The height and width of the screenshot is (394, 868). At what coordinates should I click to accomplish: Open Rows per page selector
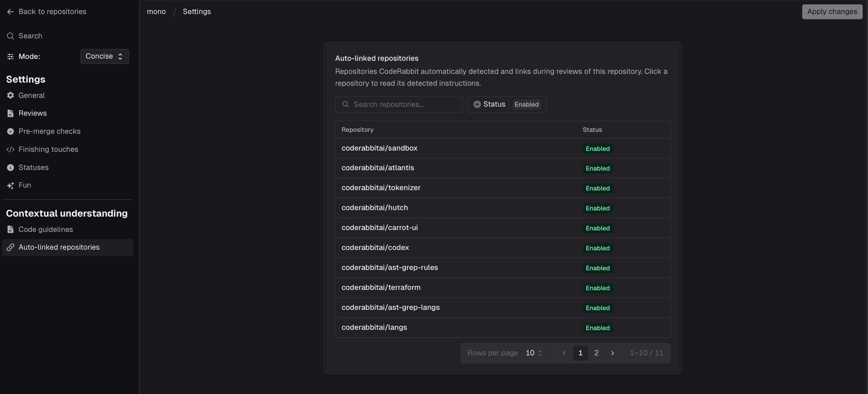coord(534,353)
